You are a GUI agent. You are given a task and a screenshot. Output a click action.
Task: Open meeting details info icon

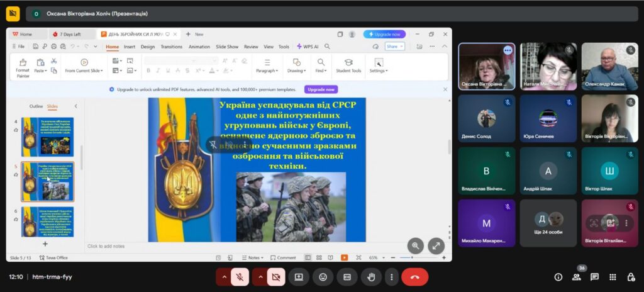coord(558,277)
